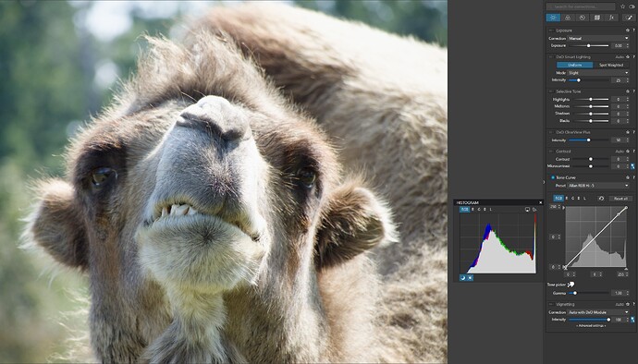Select RGB channel in Tone Curve

click(x=558, y=199)
